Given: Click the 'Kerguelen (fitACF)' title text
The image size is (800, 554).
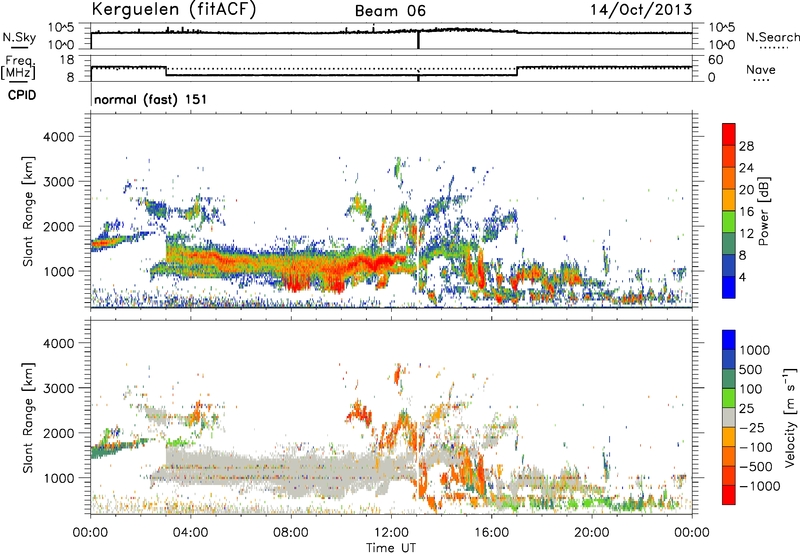Looking at the screenshot, I should pos(173,10).
